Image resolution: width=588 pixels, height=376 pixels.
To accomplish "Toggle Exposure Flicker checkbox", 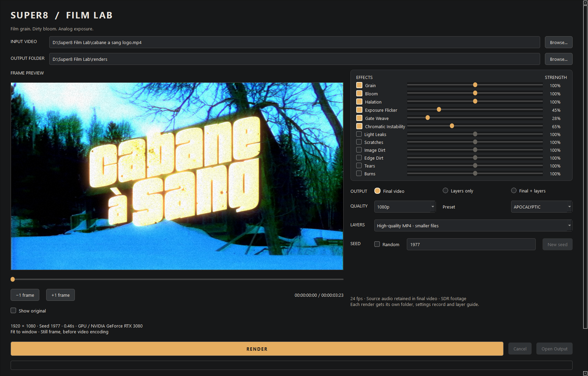I will coord(359,110).
